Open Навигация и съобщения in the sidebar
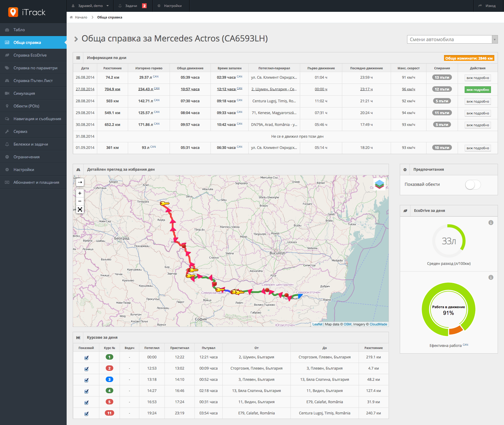The height and width of the screenshot is (425, 504). point(33,119)
